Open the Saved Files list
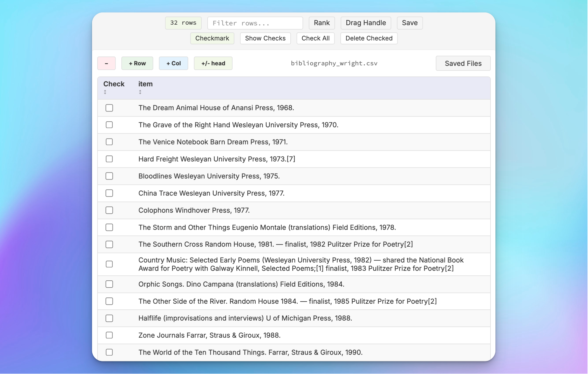The image size is (588, 374). click(x=463, y=63)
